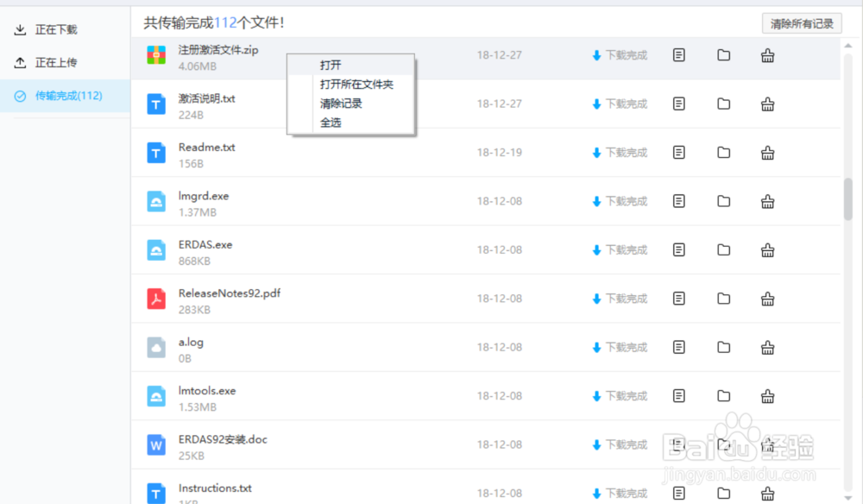Clear record icon for lmgrd.exe row
The height and width of the screenshot is (504, 863).
[767, 201]
